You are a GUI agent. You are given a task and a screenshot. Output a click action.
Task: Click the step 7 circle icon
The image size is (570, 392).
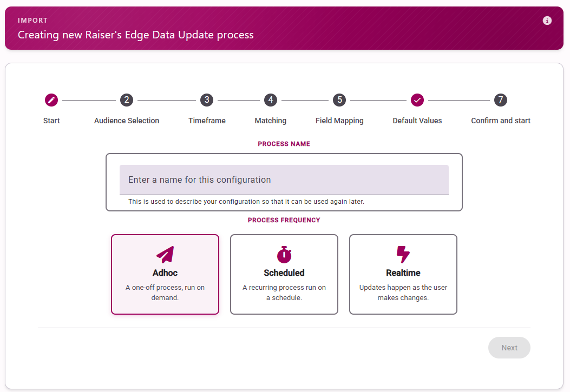click(x=501, y=100)
